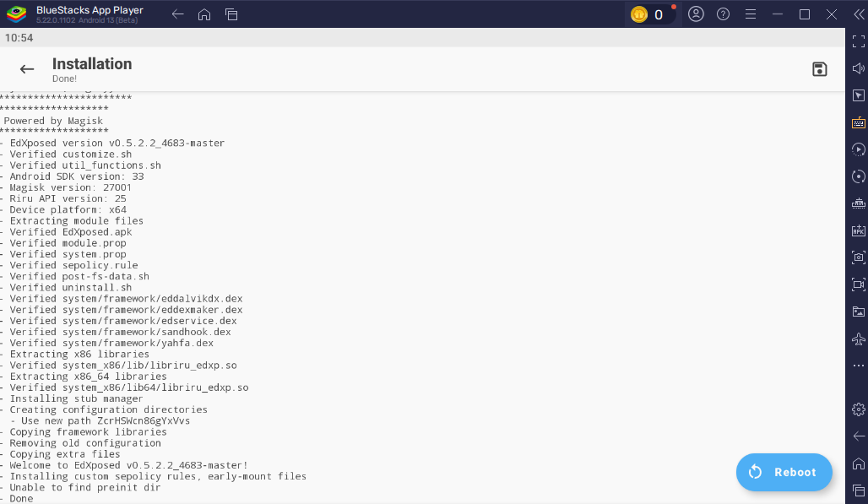Click the back arrow in the sidebar
The height and width of the screenshot is (504, 868).
pos(859,436)
